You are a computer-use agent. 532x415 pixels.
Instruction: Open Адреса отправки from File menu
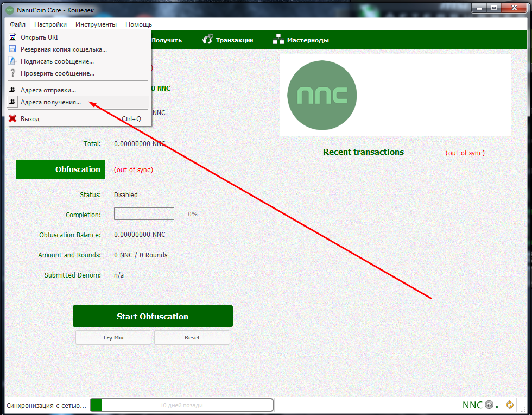tap(48, 90)
